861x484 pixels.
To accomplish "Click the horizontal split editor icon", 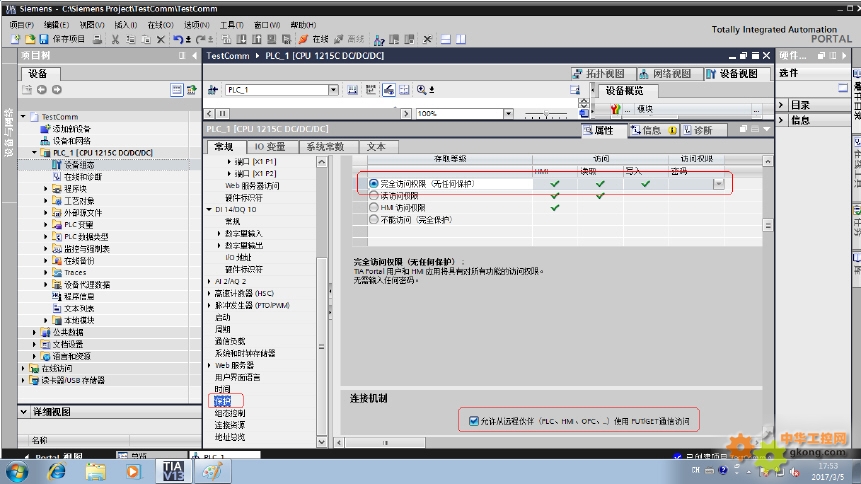I will tap(446, 39).
